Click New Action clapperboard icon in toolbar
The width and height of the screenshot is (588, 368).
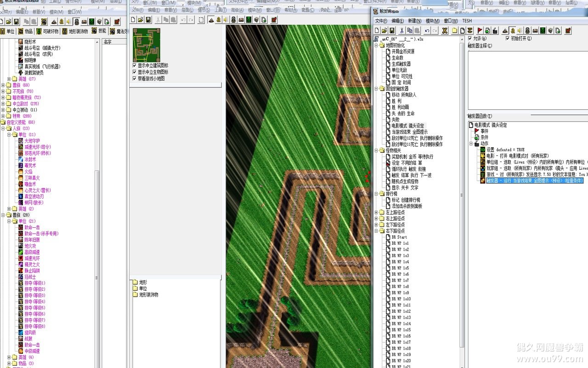coord(495,31)
